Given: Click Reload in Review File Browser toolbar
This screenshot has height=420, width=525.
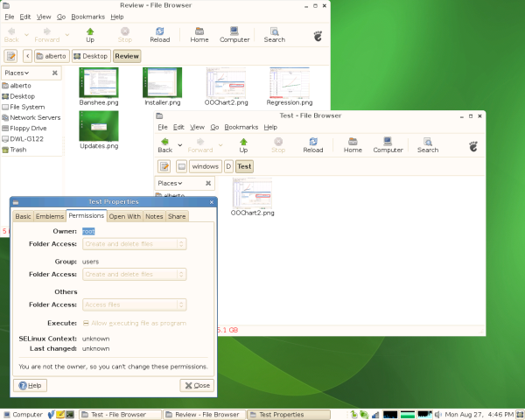Looking at the screenshot, I should [x=160, y=35].
